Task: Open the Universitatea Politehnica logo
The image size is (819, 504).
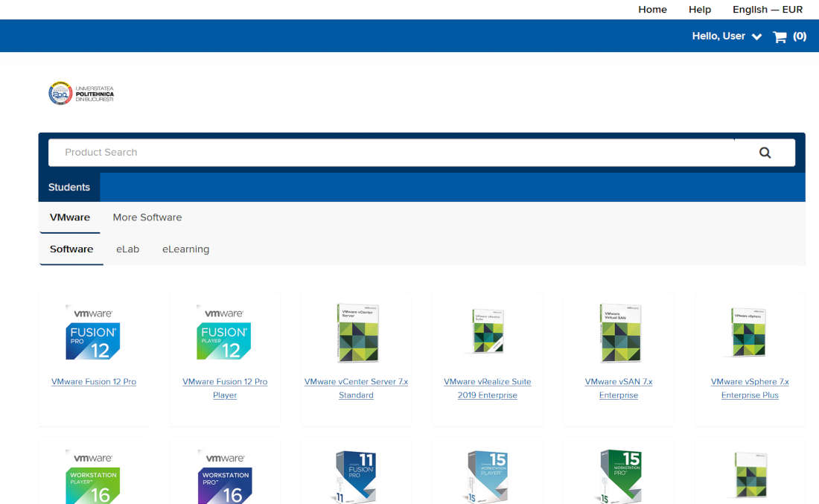Action: click(x=81, y=93)
